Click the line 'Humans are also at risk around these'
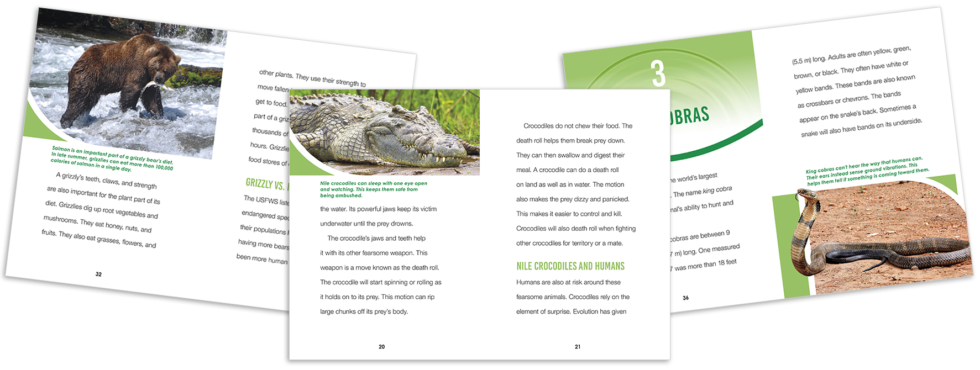Screen dimensions: 980x370 568,282
